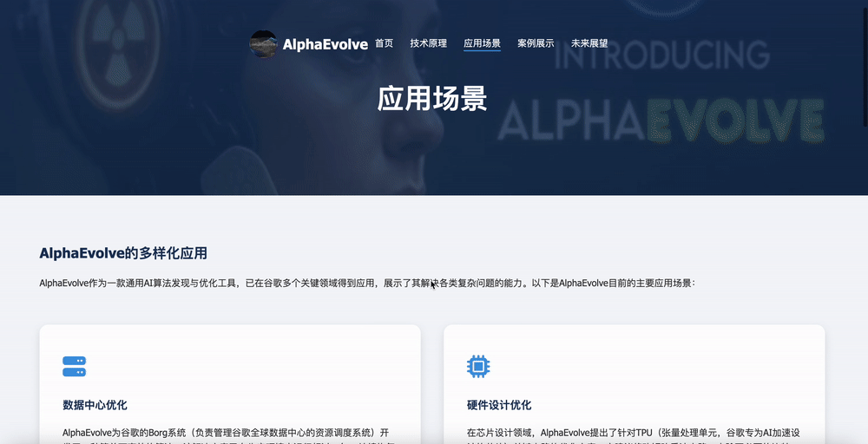Click the INTRODUCING text in the banner
868x444 pixels.
coord(662,55)
